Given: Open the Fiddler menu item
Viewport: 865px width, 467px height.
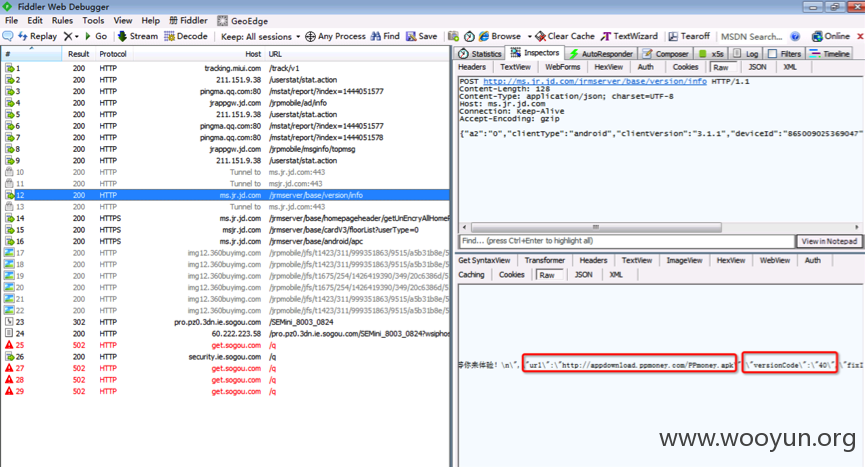Looking at the screenshot, I should point(188,20).
